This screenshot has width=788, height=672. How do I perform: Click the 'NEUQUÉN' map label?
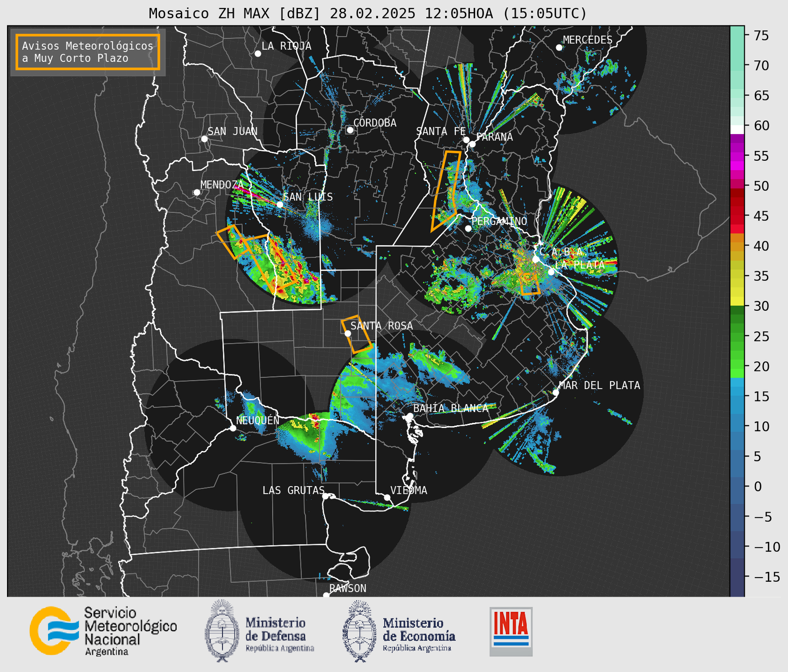[x=258, y=420]
